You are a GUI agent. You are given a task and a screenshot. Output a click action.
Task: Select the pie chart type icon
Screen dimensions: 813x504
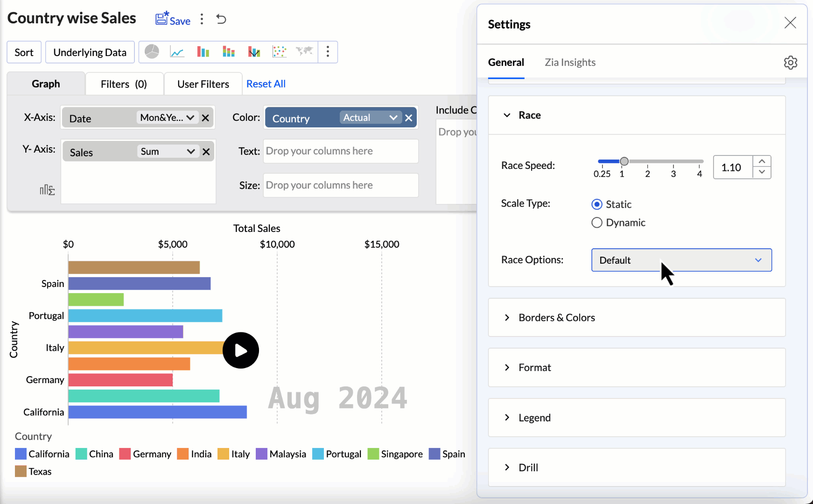(151, 52)
